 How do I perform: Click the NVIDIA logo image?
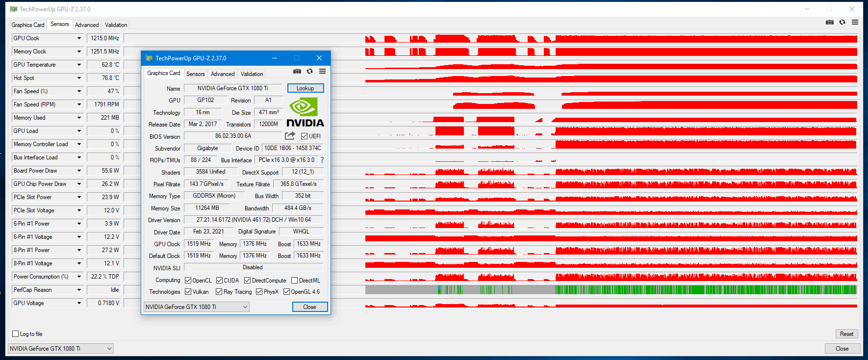click(x=305, y=112)
